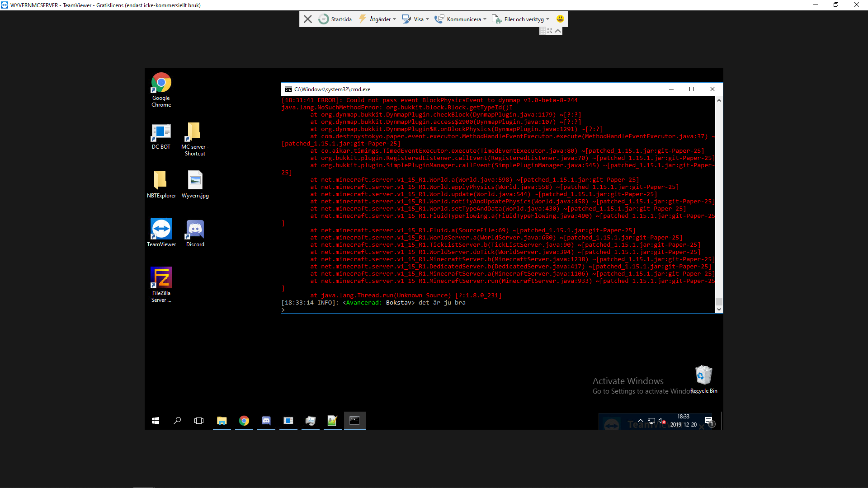
Task: Minimize the cmd.exe console window
Action: [x=671, y=89]
